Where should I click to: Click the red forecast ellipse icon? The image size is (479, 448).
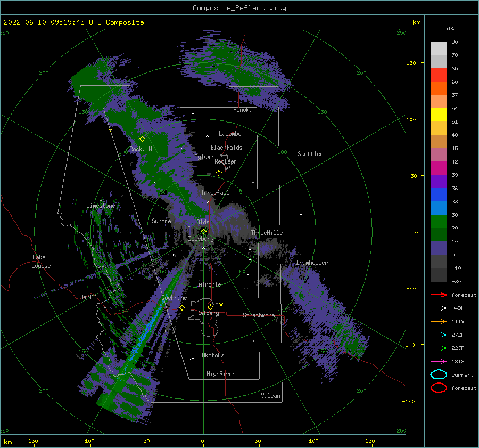[x=439, y=388]
